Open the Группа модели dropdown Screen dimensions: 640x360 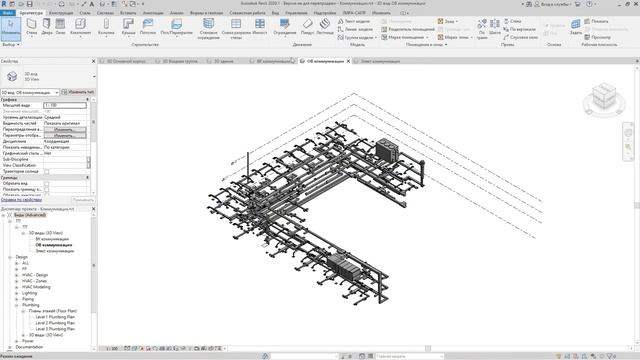click(x=357, y=37)
